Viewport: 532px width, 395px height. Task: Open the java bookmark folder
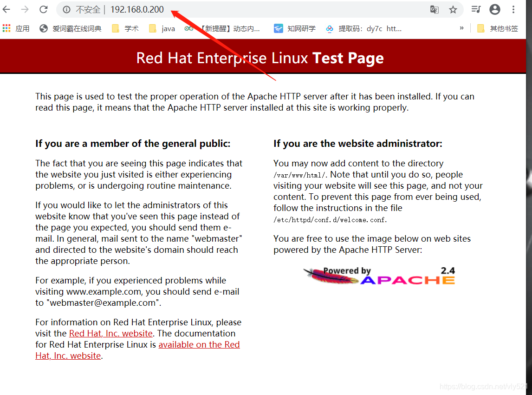coord(162,28)
